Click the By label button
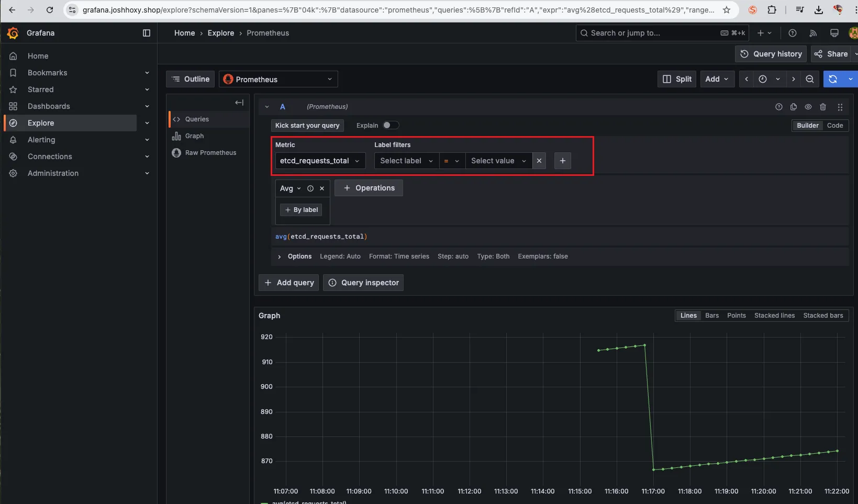Image resolution: width=858 pixels, height=504 pixels. (x=301, y=210)
